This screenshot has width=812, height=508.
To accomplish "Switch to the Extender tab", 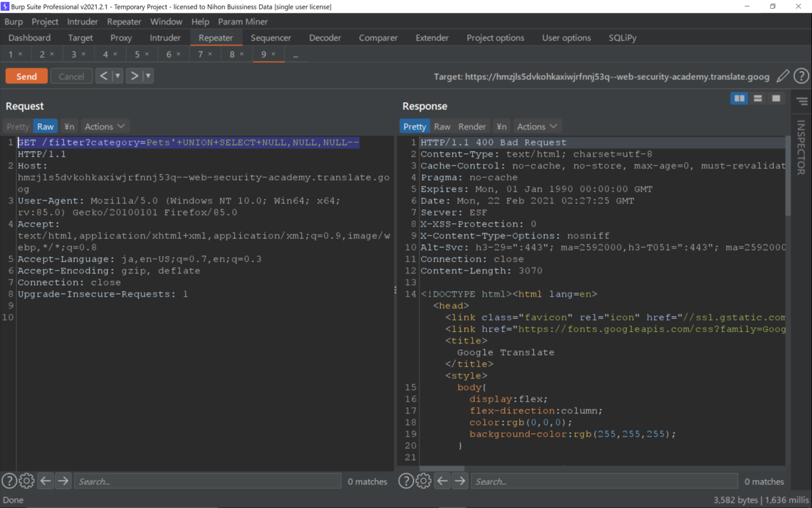I will click(x=432, y=38).
